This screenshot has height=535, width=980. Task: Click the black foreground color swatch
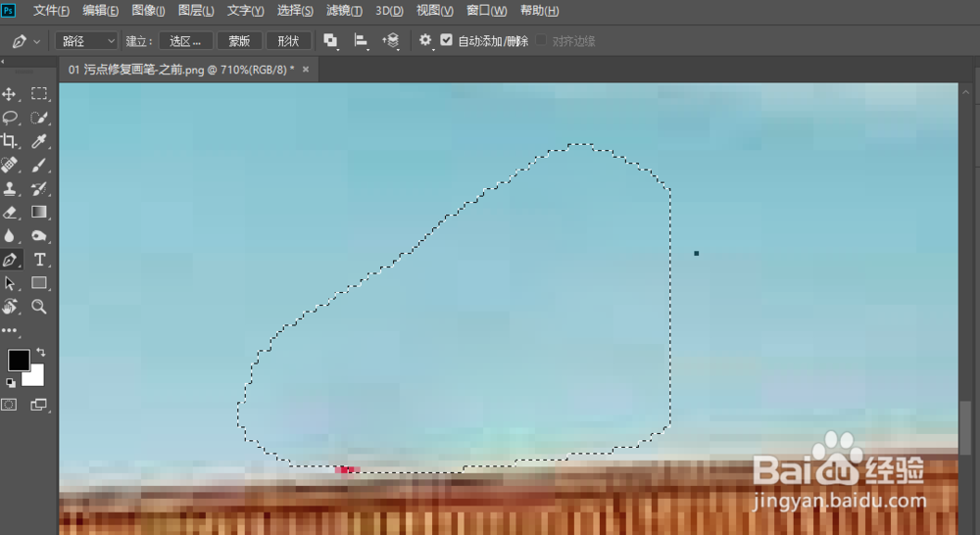(18, 360)
